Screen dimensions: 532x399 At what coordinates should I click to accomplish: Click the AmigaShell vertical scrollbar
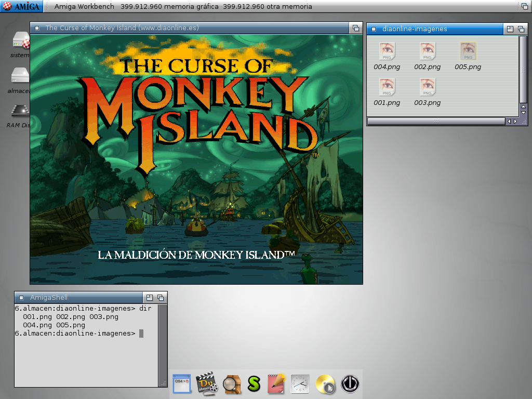(x=163, y=342)
